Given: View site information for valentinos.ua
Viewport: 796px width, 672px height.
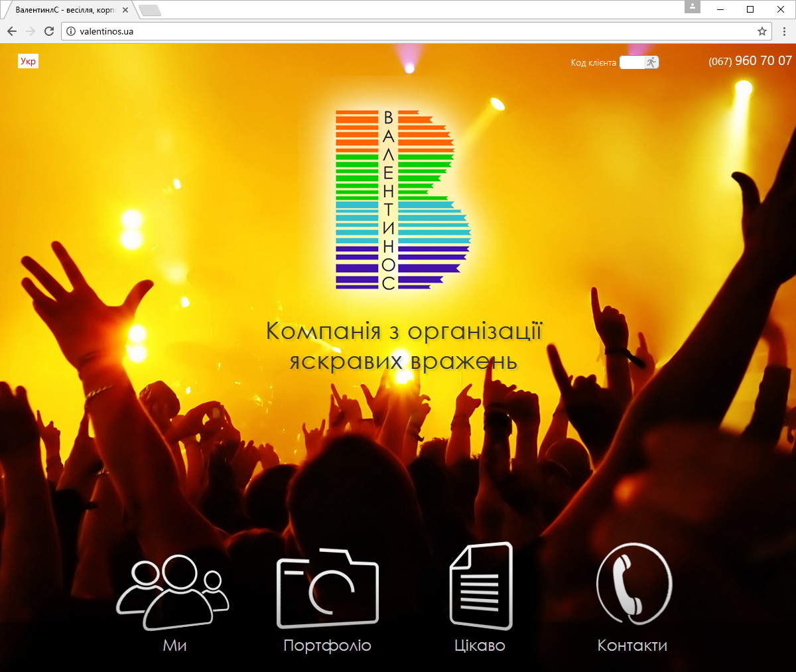Looking at the screenshot, I should pos(71,31).
